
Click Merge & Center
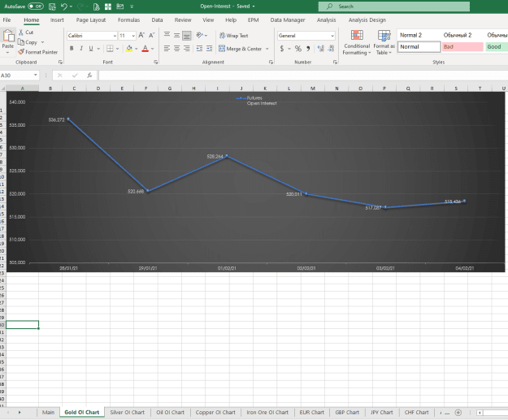click(x=240, y=49)
